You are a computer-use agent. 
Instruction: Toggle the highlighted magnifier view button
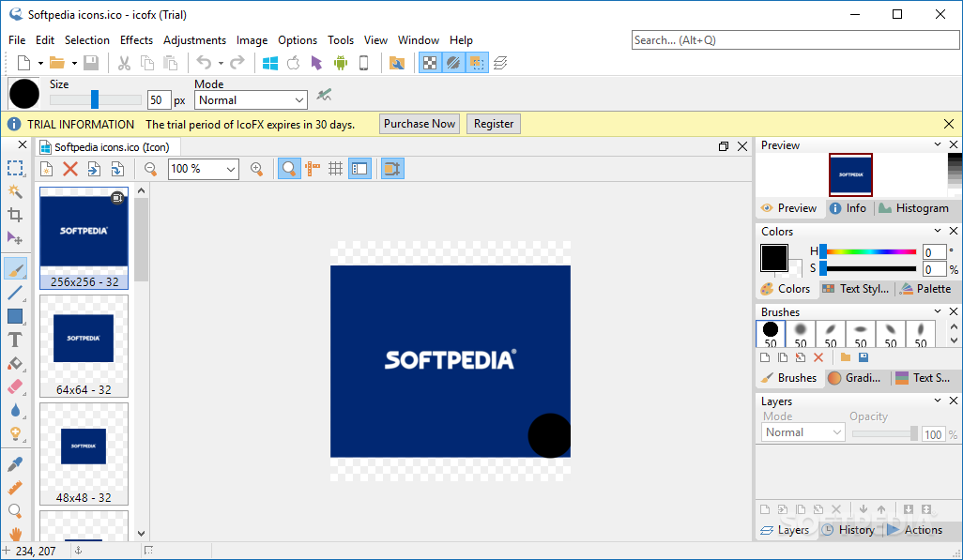point(289,169)
